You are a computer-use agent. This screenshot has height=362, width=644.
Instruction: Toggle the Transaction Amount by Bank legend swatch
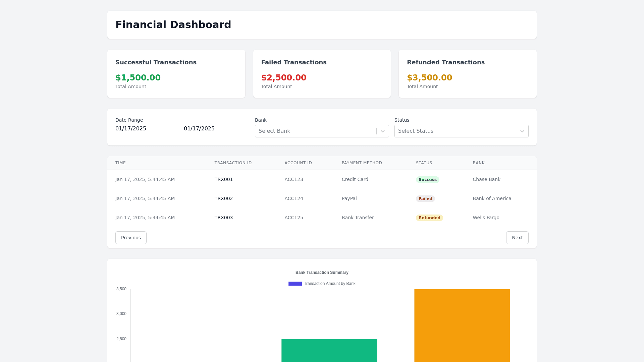(295, 284)
